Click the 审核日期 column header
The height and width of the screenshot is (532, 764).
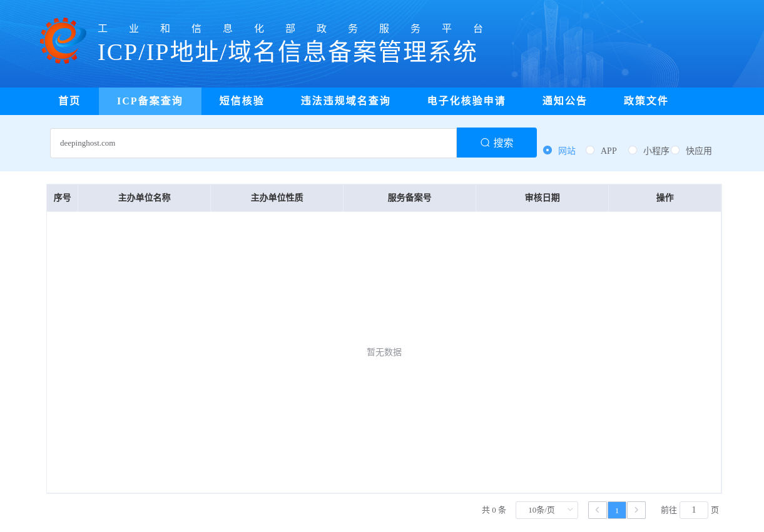point(542,198)
